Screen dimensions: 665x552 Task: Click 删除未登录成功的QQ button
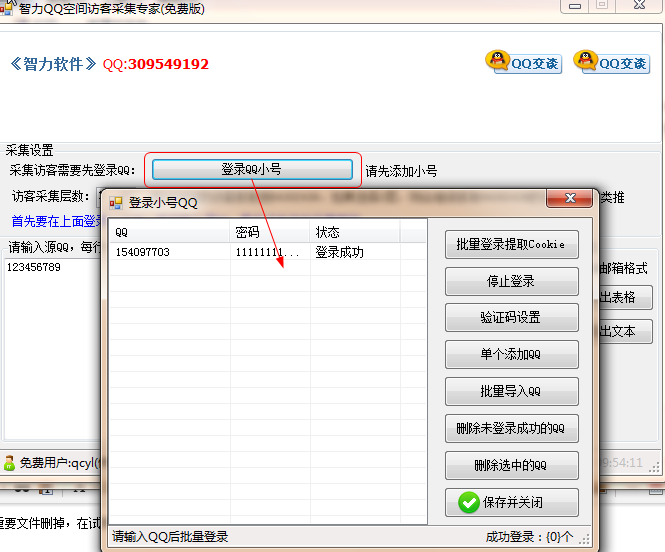511,429
